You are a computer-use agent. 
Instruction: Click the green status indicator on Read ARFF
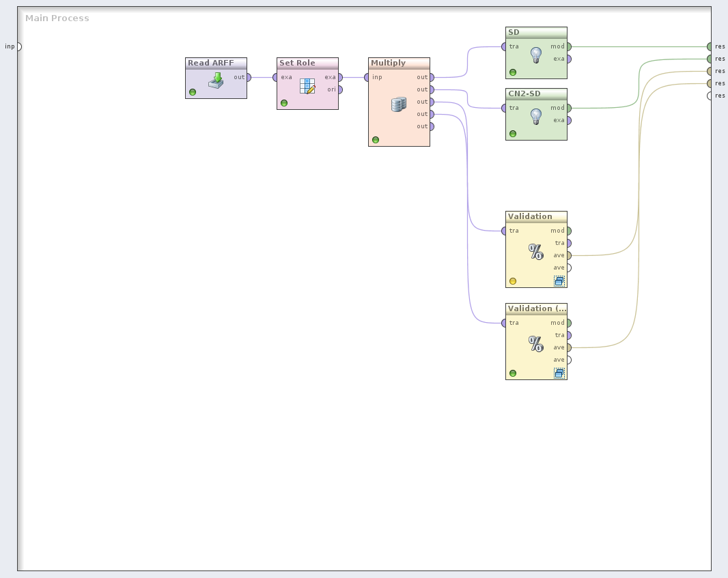pos(193,92)
